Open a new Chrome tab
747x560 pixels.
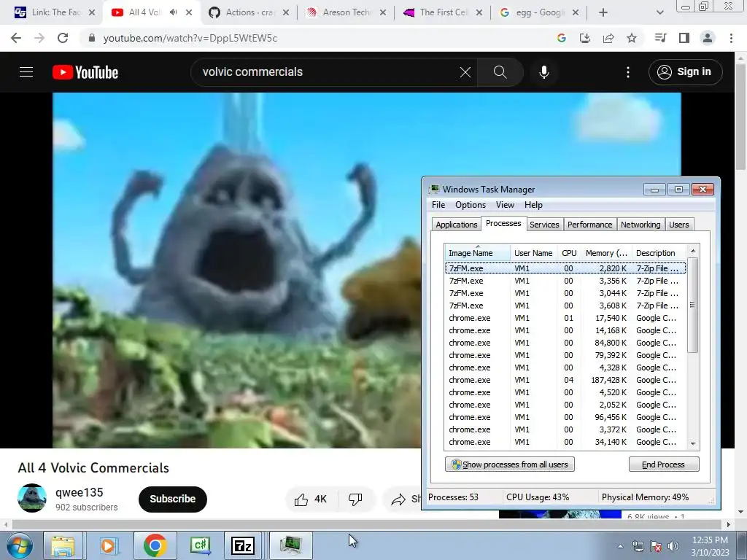click(603, 13)
